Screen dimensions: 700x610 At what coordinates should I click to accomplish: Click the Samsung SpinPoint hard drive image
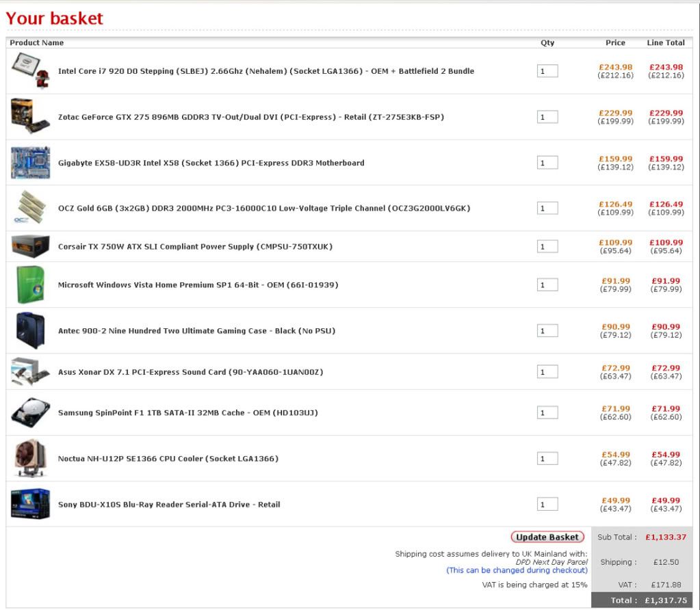point(31,412)
